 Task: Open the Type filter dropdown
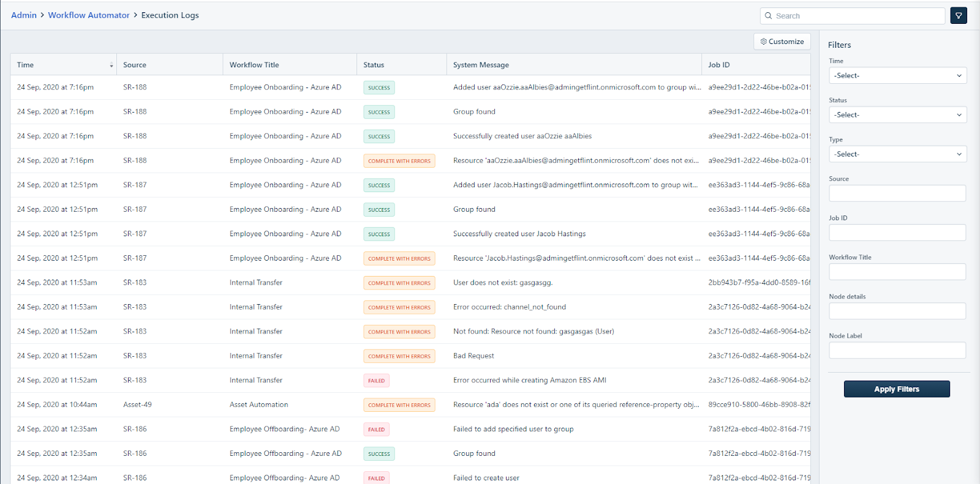898,154
